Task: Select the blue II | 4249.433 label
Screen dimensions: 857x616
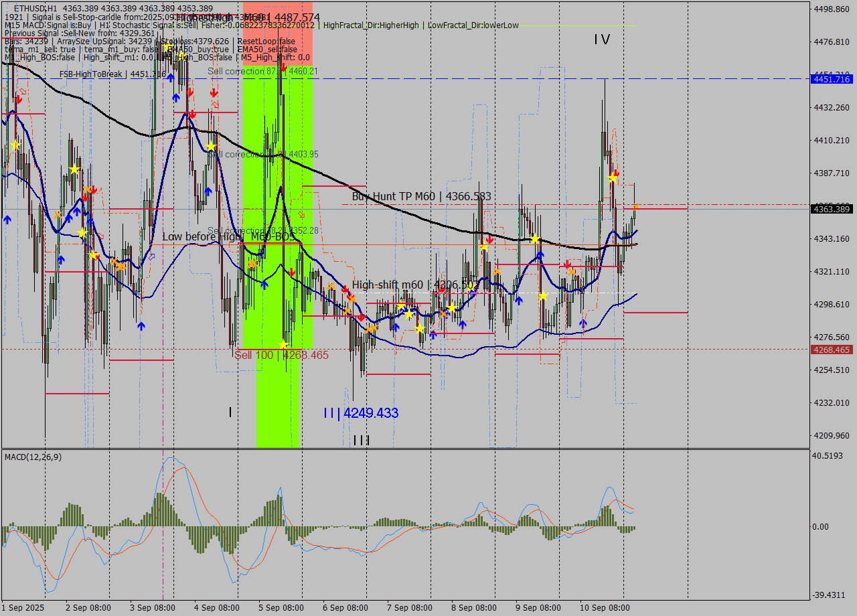Action: (x=360, y=412)
